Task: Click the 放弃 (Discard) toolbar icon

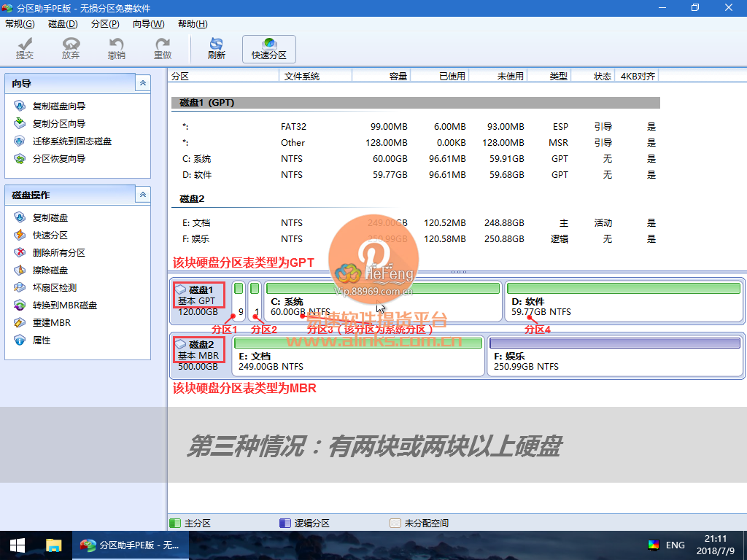Action: [71, 49]
